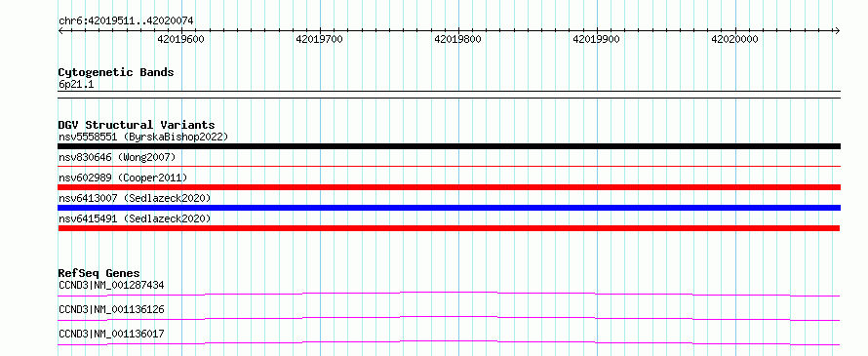Open the DGV Structural Variants track title
The image size is (868, 356).
point(137,125)
